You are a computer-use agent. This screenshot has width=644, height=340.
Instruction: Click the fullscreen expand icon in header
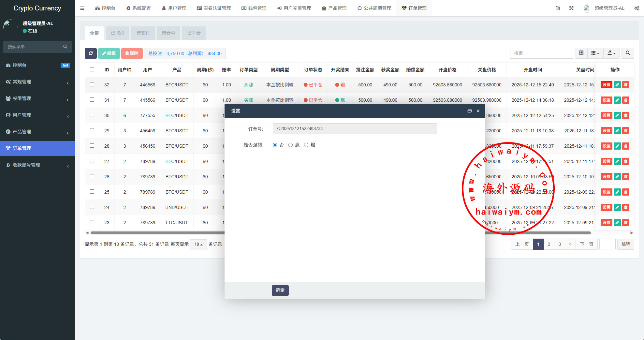(571, 8)
